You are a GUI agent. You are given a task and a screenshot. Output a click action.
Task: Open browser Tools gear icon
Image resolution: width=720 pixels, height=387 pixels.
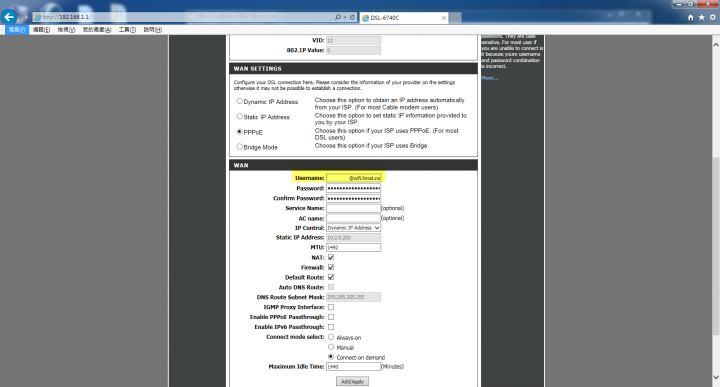(713, 17)
